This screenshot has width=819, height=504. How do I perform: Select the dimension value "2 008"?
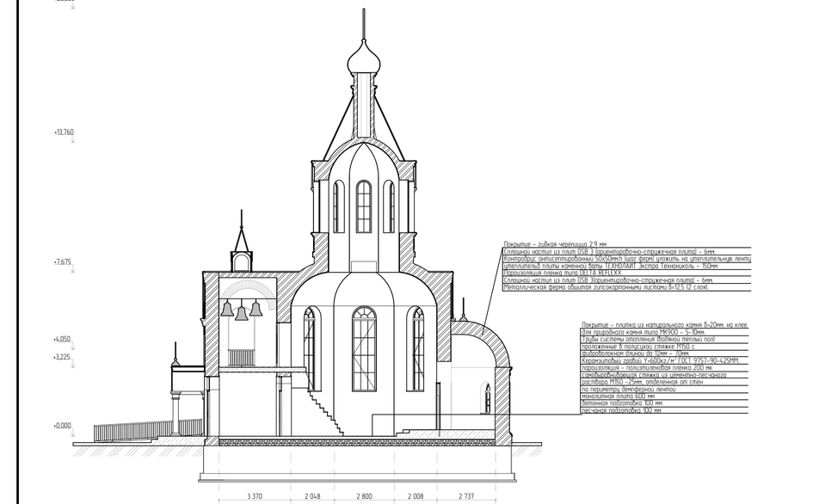(416, 496)
